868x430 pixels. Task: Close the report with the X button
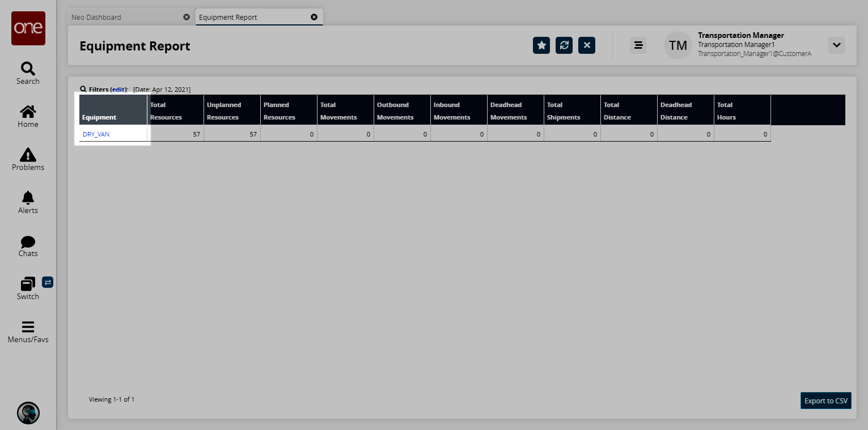pyautogui.click(x=587, y=45)
